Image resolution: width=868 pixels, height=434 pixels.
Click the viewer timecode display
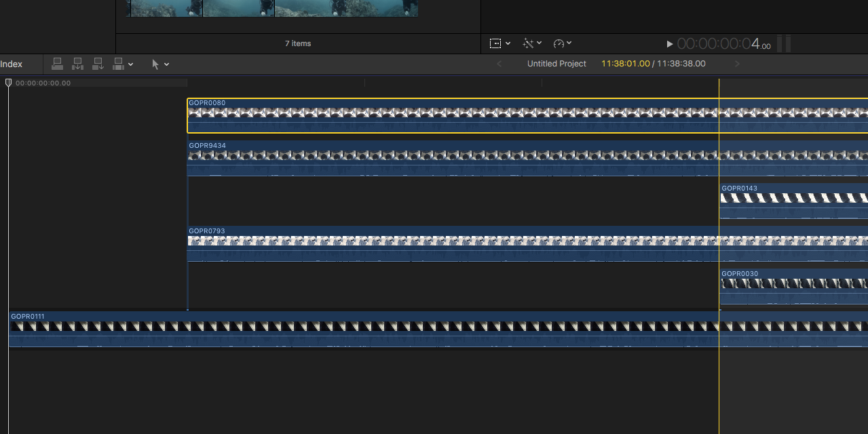coord(724,44)
